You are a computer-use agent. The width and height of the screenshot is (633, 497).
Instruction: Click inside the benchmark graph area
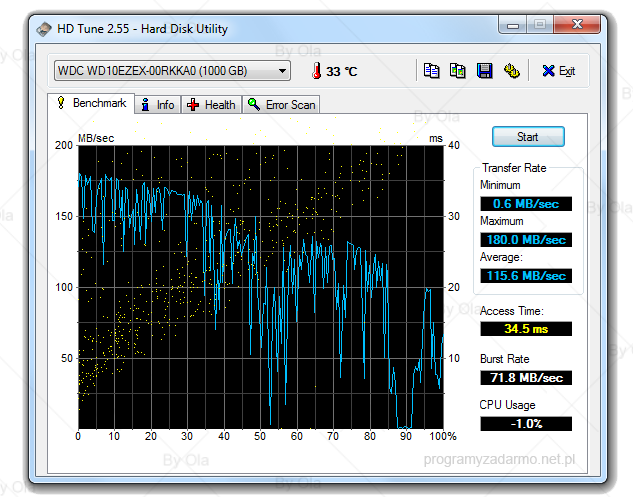tap(261, 287)
